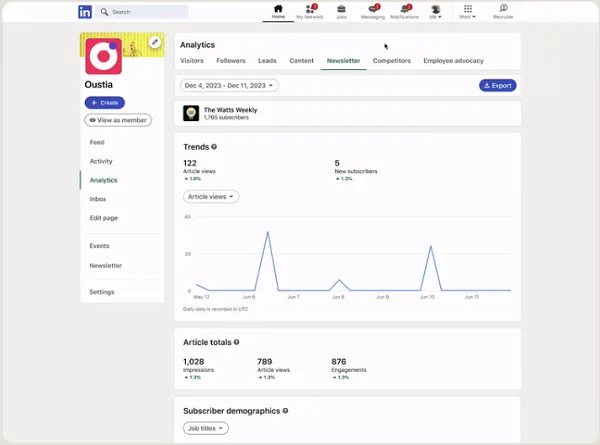Image resolution: width=600 pixels, height=445 pixels.
Task: Click The Watts Weekly newsletter thumbnail
Action: click(191, 113)
